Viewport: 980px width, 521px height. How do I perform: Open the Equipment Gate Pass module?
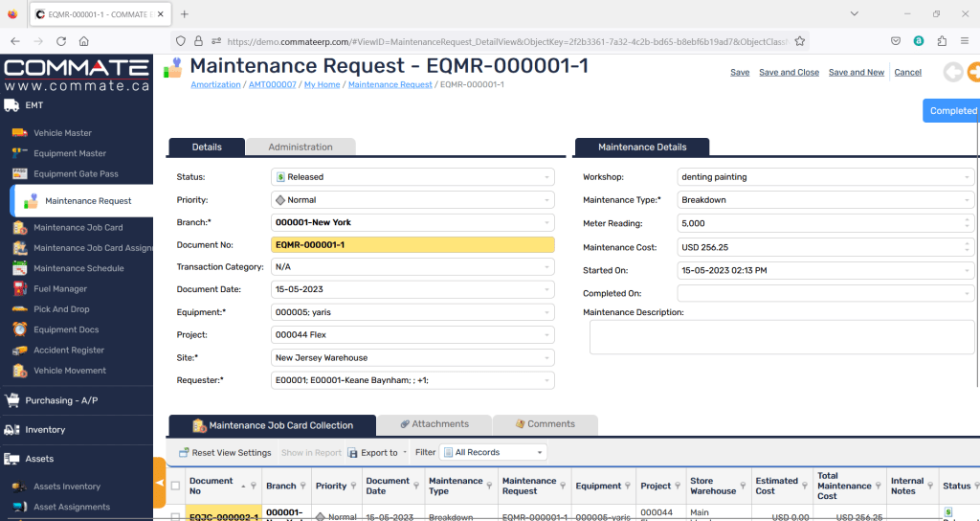coord(76,174)
